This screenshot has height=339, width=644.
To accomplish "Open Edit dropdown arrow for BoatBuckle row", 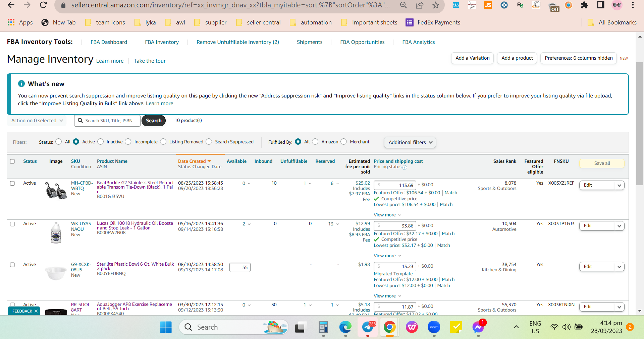I will 620,185.
